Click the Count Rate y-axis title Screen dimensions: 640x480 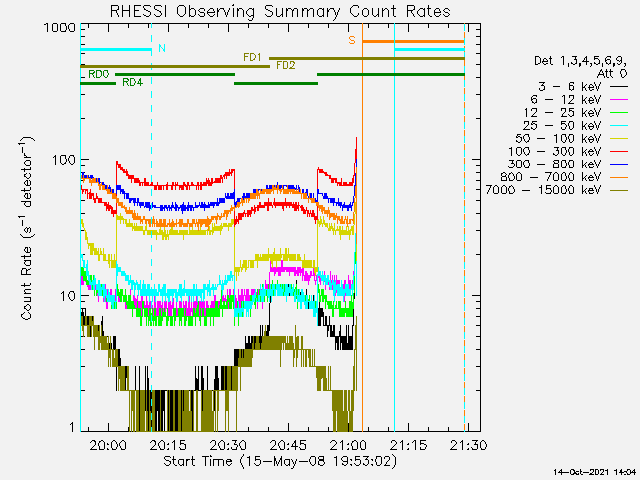(x=27, y=228)
